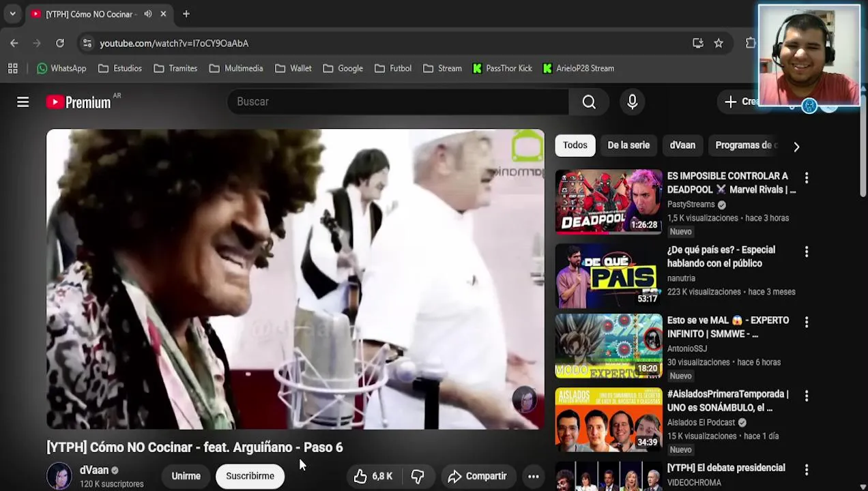Screen dimensions: 868x491
Task: Click the channel watermark in video corner
Action: [x=525, y=400]
